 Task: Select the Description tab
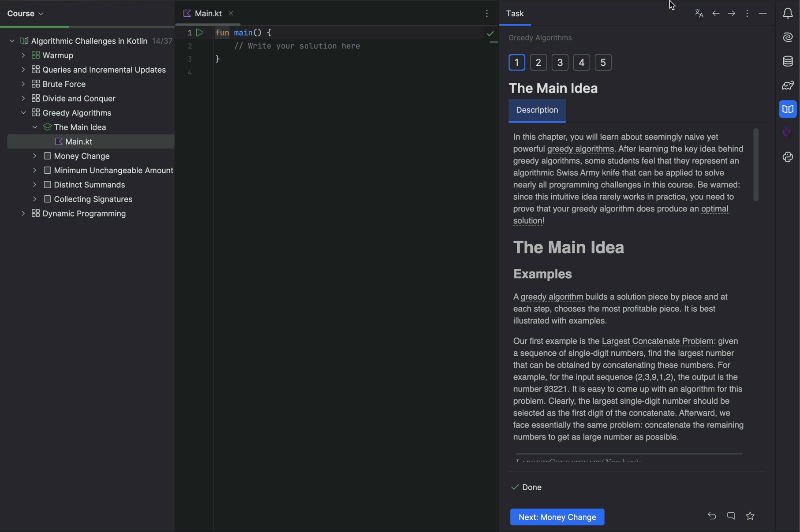click(x=537, y=110)
